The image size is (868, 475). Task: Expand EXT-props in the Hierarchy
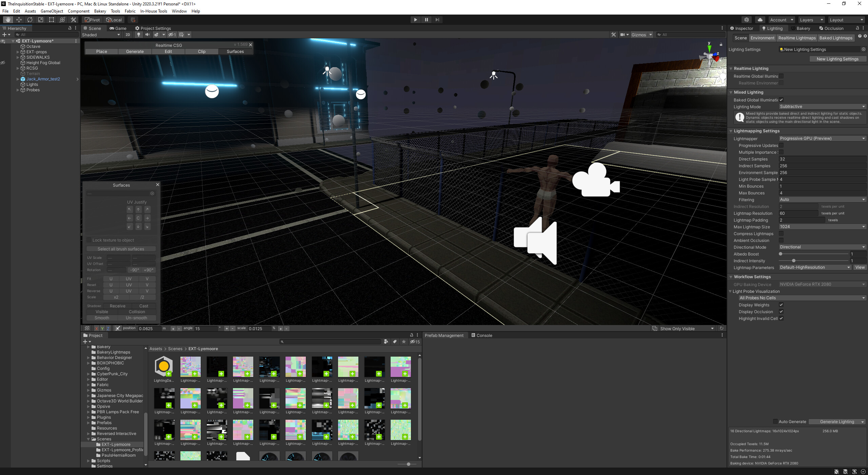(18, 52)
